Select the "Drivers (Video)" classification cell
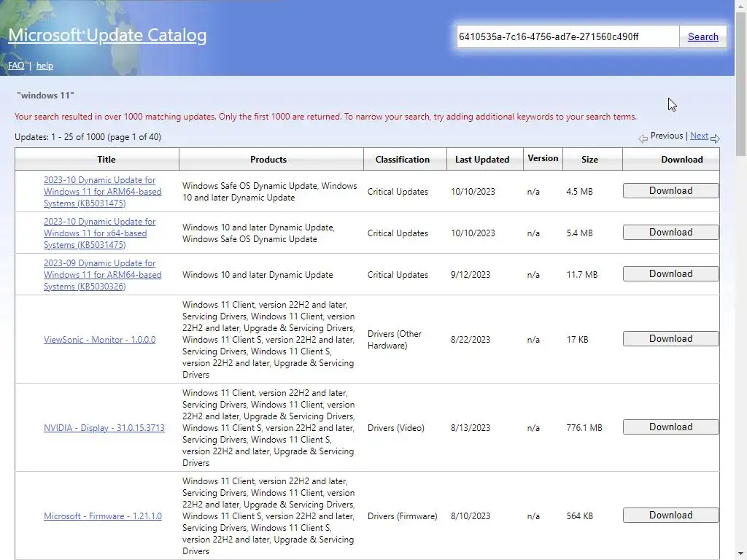The image size is (747, 560). click(x=396, y=427)
